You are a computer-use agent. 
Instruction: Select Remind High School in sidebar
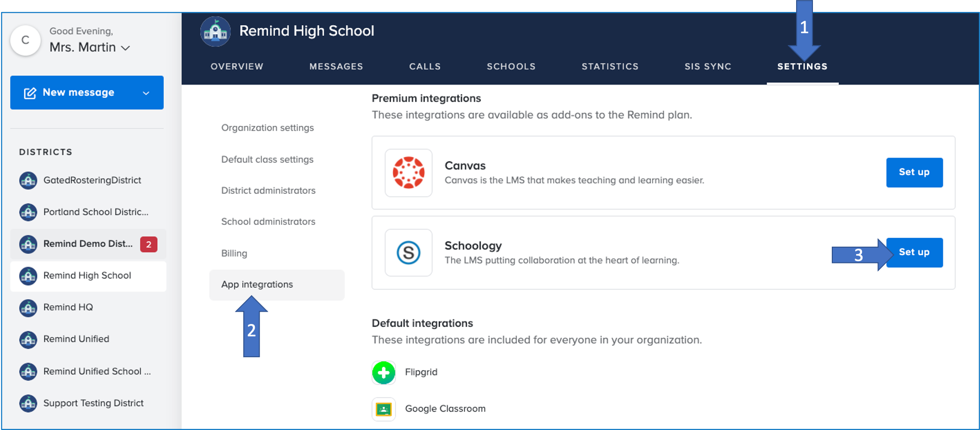[x=88, y=276]
